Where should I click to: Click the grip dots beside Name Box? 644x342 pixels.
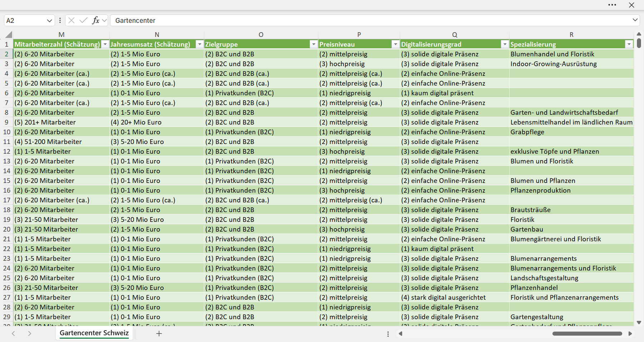tap(60, 20)
